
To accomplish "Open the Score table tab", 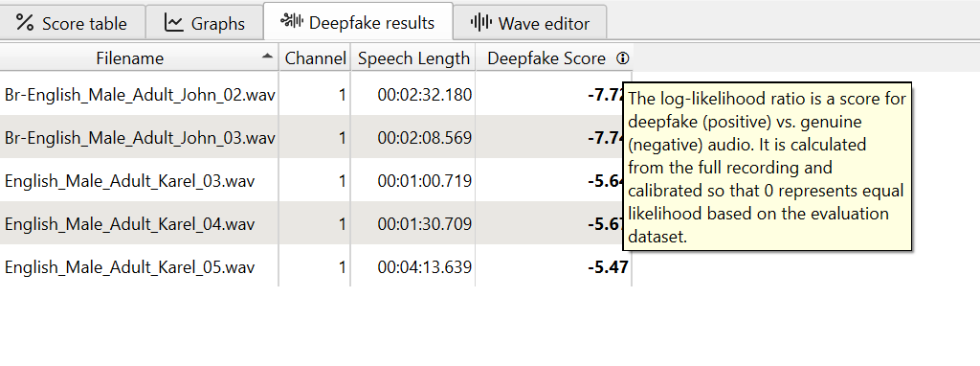I will pyautogui.click(x=73, y=23).
